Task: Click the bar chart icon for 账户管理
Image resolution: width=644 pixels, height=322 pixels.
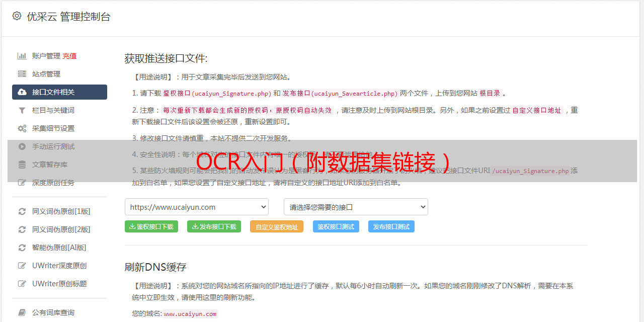Action: click(x=22, y=56)
